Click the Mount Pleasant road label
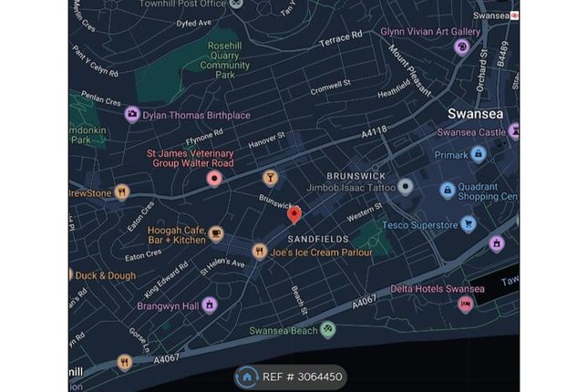This screenshot has height=392, width=588. click(409, 70)
